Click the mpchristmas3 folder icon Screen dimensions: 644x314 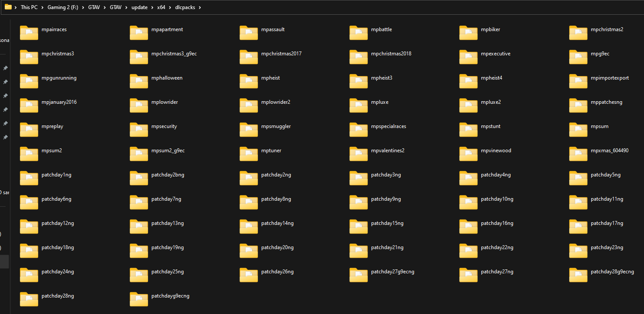click(29, 57)
